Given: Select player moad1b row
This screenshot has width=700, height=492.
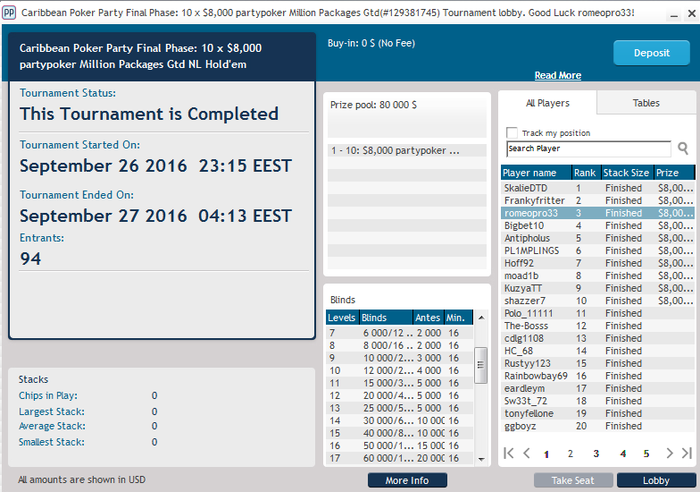Looking at the screenshot, I should 598,275.
